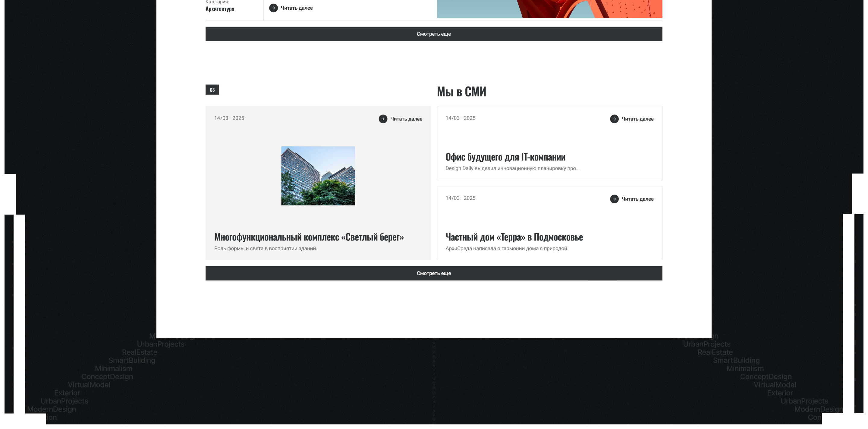The image size is (868, 429).
Task: Click the Архитектура category label
Action: 220,9
